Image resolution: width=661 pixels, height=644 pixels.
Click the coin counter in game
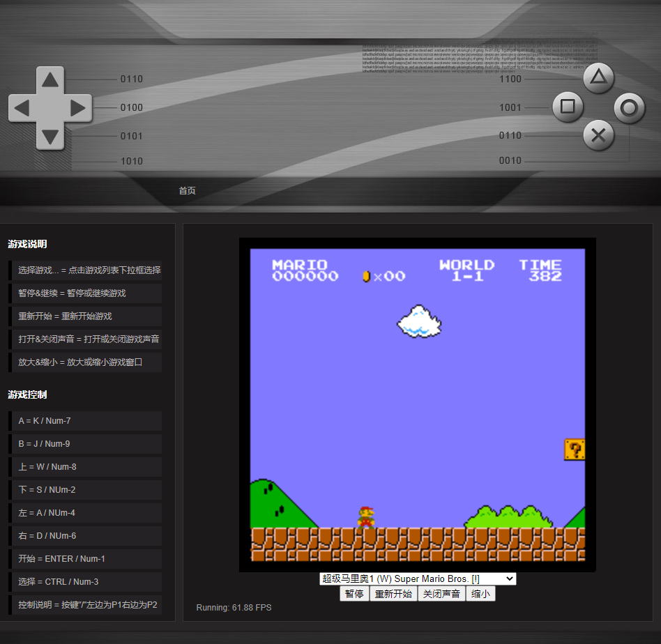pyautogui.click(x=384, y=276)
